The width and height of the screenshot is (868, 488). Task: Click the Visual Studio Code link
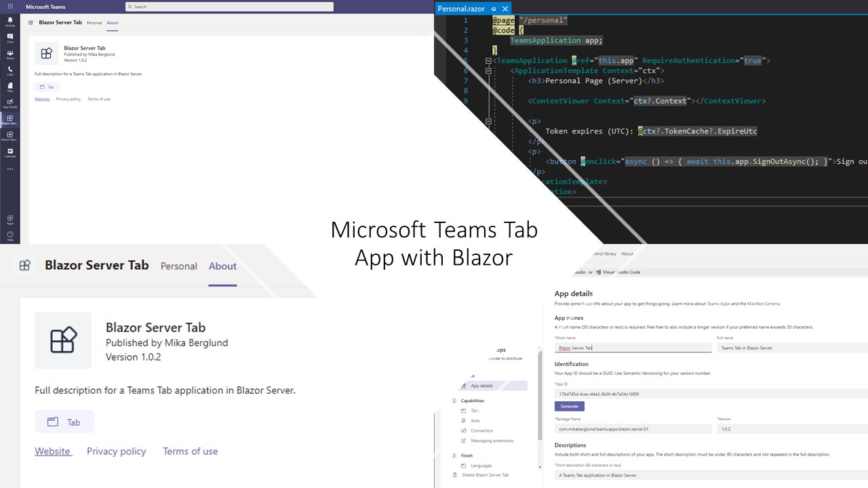618,272
